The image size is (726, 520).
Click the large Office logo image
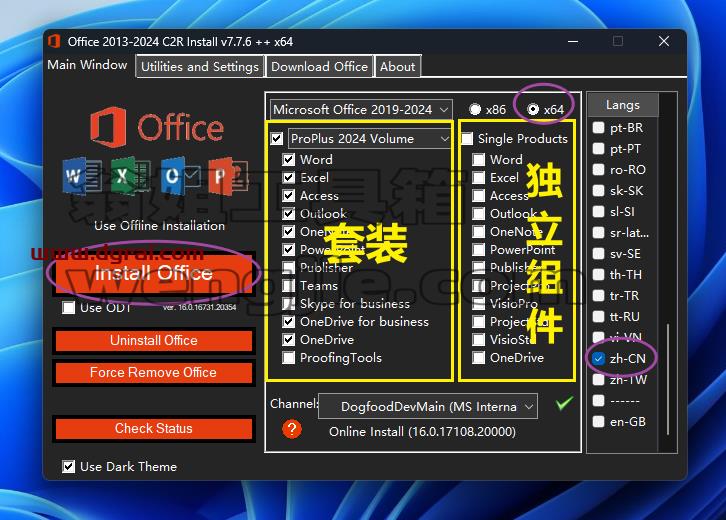(x=156, y=127)
